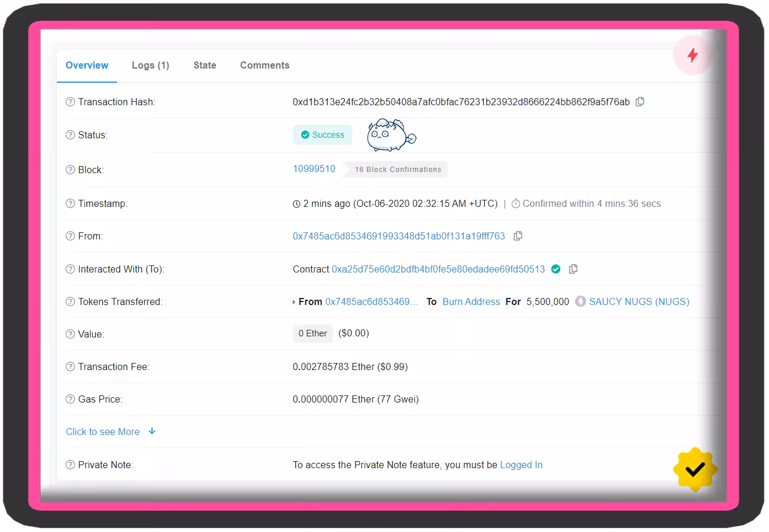769x532 pixels.
Task: Open the Burn Address link
Action: click(471, 301)
